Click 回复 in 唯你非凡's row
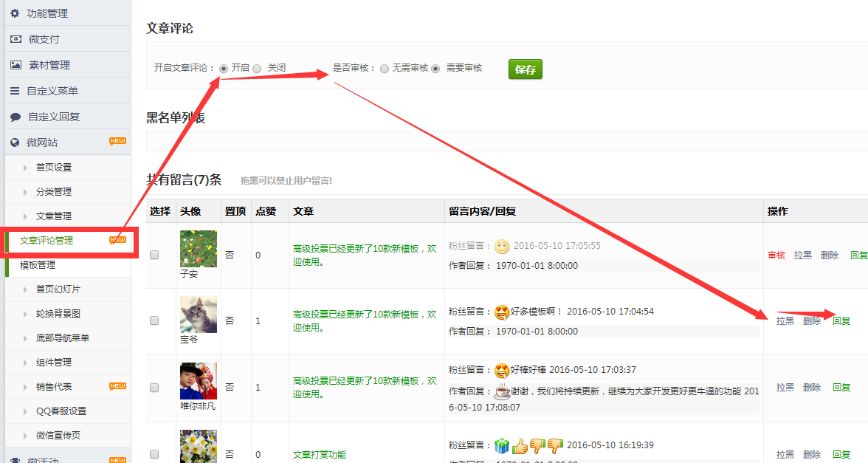 pyautogui.click(x=841, y=387)
